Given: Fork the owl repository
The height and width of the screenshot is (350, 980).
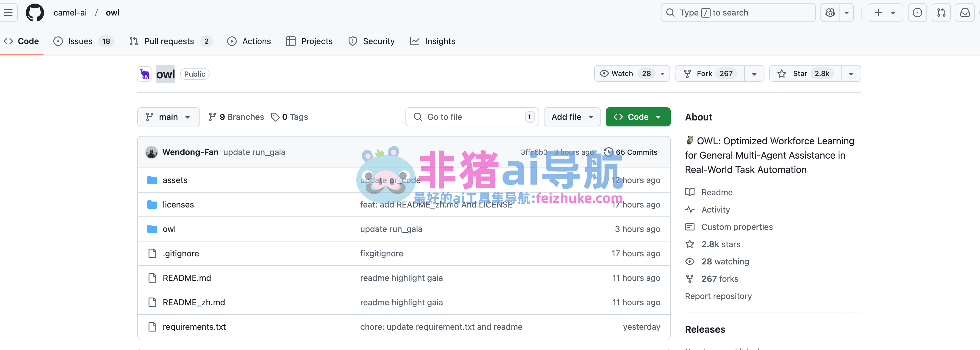Looking at the screenshot, I should pos(704,74).
